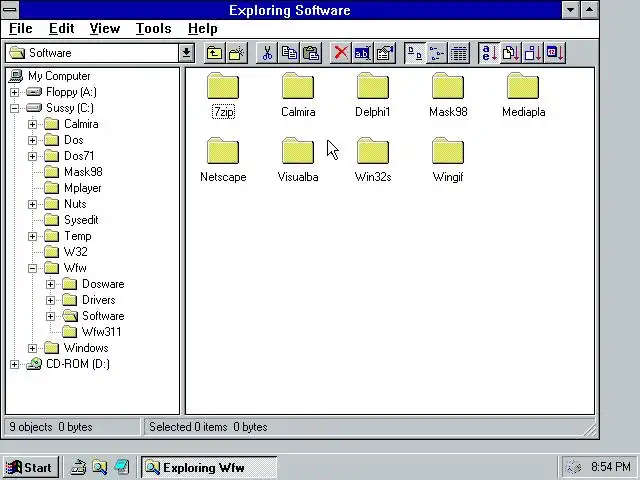Select My Computer in the tree

(x=59, y=76)
